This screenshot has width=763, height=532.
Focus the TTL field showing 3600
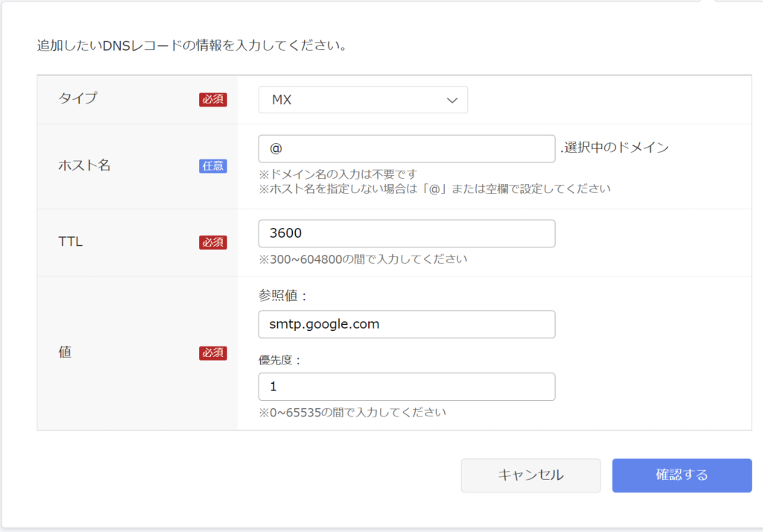point(406,233)
